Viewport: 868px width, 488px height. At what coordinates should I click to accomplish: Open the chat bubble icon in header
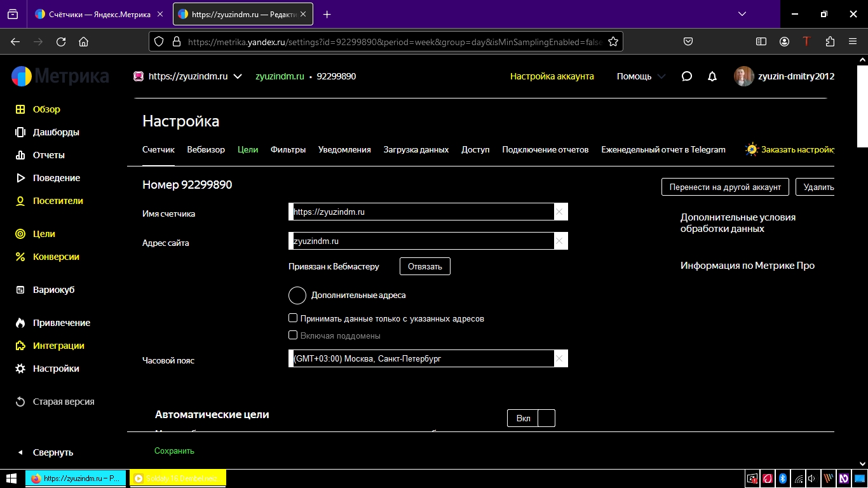click(x=686, y=76)
